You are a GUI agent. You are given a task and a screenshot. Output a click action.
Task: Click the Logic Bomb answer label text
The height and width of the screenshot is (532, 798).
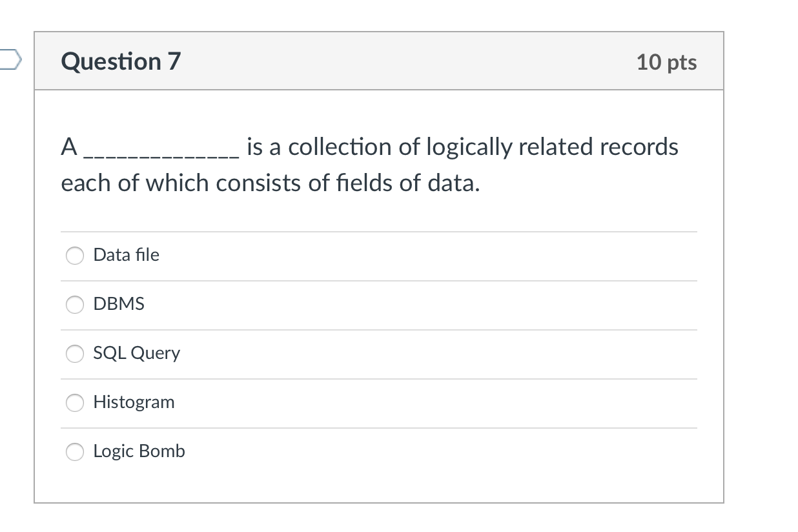point(139,451)
